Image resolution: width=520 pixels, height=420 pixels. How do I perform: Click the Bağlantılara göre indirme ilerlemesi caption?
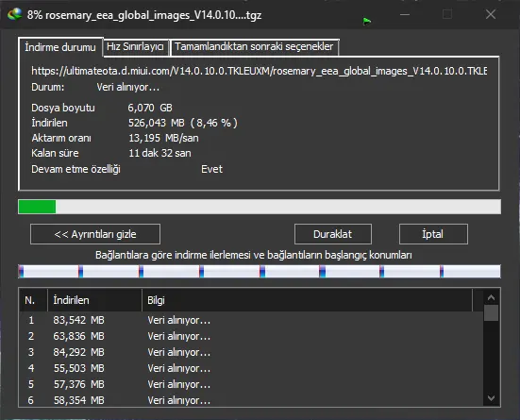point(254,255)
